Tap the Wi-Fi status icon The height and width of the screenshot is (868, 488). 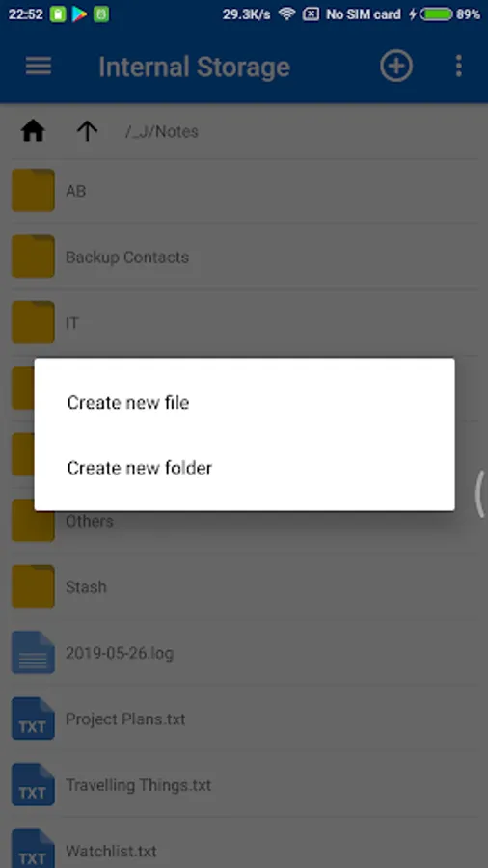[286, 14]
